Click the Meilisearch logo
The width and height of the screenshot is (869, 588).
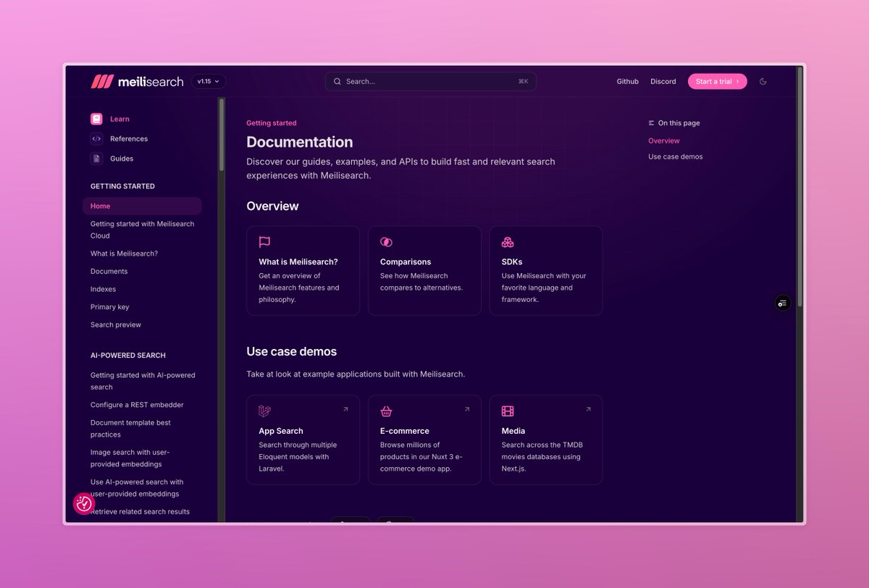point(137,82)
